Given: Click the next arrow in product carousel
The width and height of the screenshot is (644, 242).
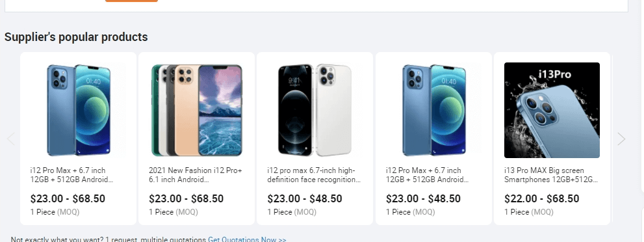Looking at the screenshot, I should coord(621,139).
